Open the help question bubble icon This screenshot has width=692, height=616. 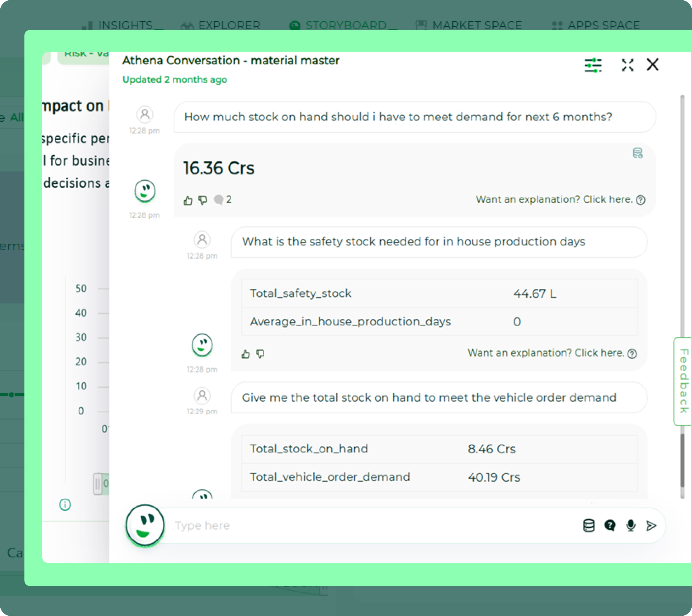610,526
